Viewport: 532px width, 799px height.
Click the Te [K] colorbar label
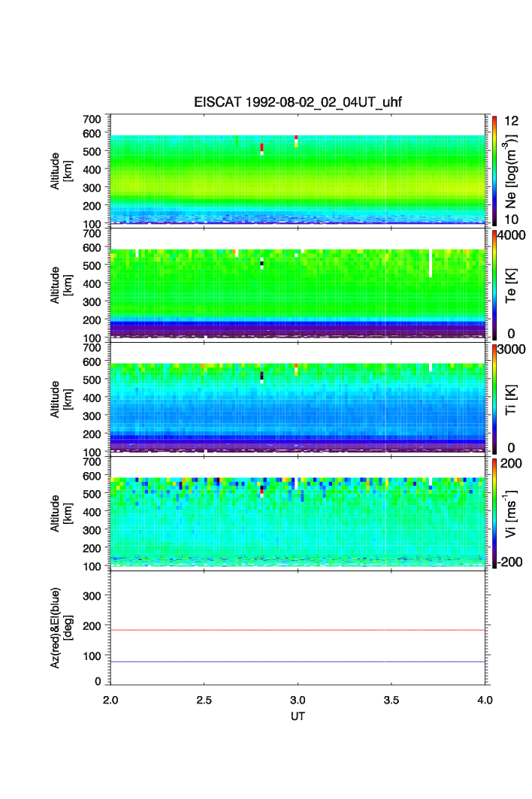point(511,286)
